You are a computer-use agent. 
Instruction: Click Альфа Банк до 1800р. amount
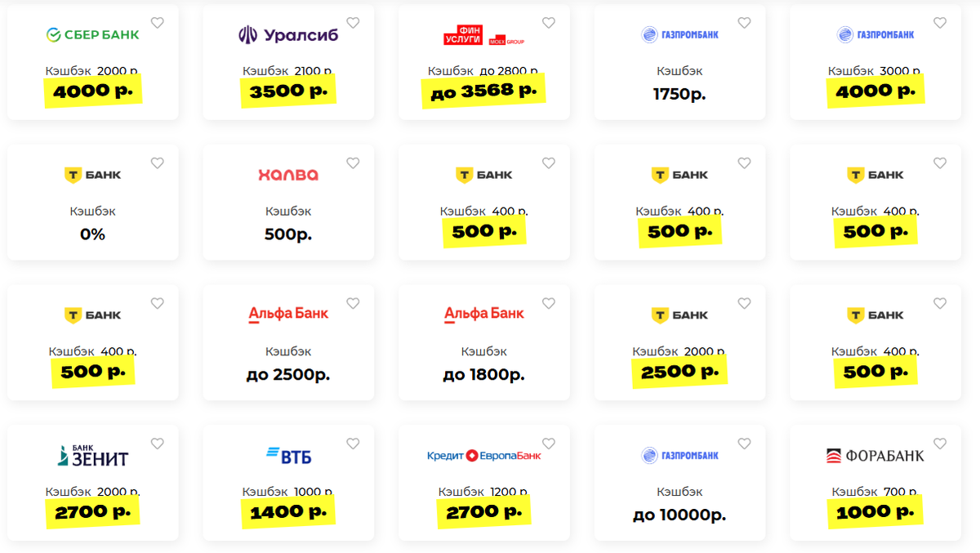(x=483, y=375)
